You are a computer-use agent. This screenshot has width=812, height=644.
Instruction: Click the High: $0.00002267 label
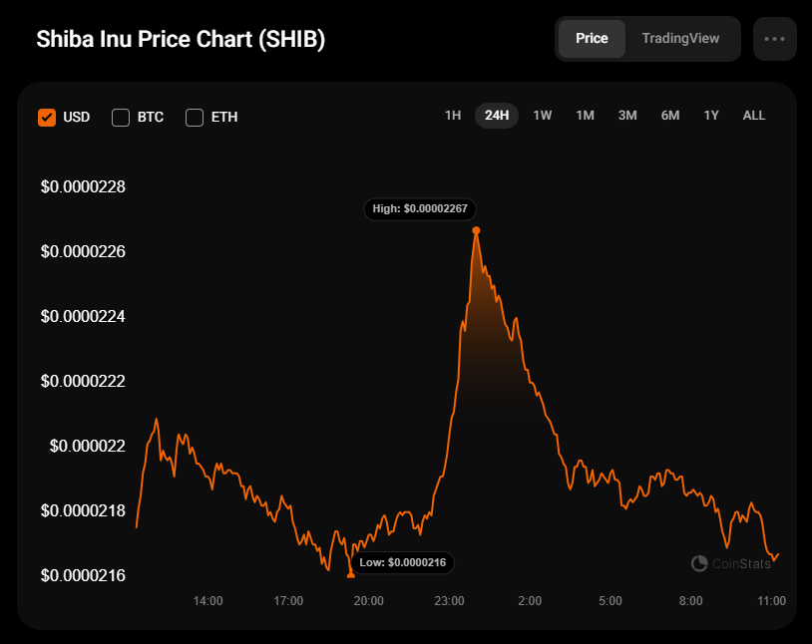tap(421, 209)
